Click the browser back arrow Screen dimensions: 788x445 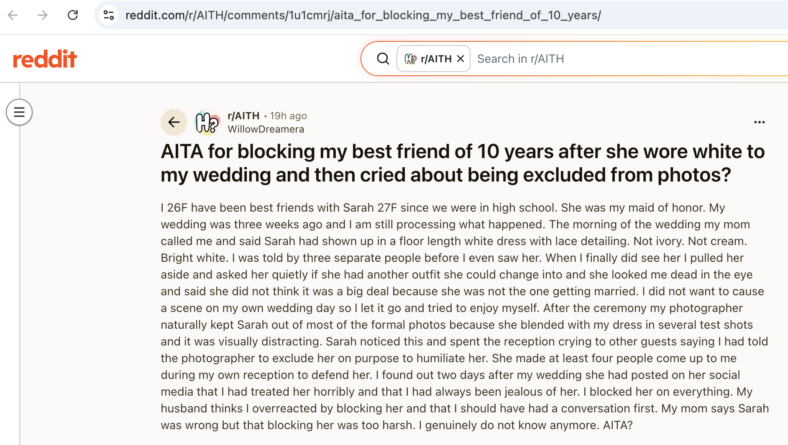[13, 15]
